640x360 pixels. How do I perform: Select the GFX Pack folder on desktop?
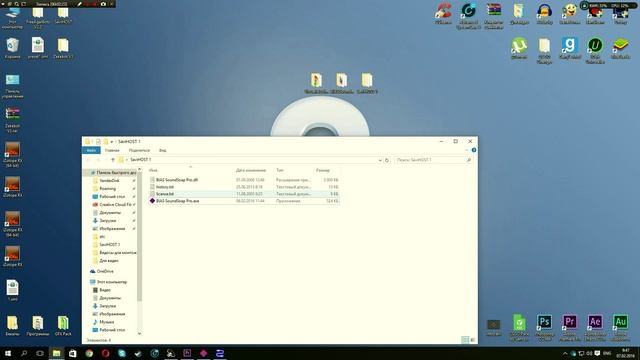point(63,325)
